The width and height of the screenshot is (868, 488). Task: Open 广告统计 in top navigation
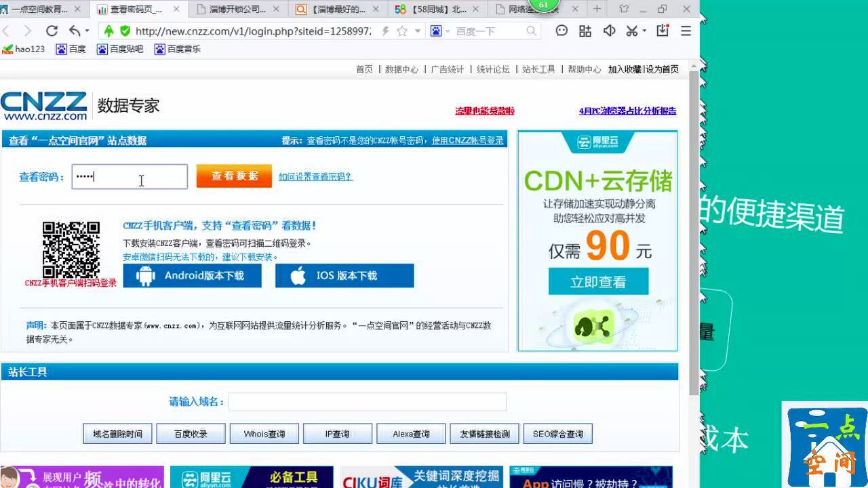[x=447, y=69]
